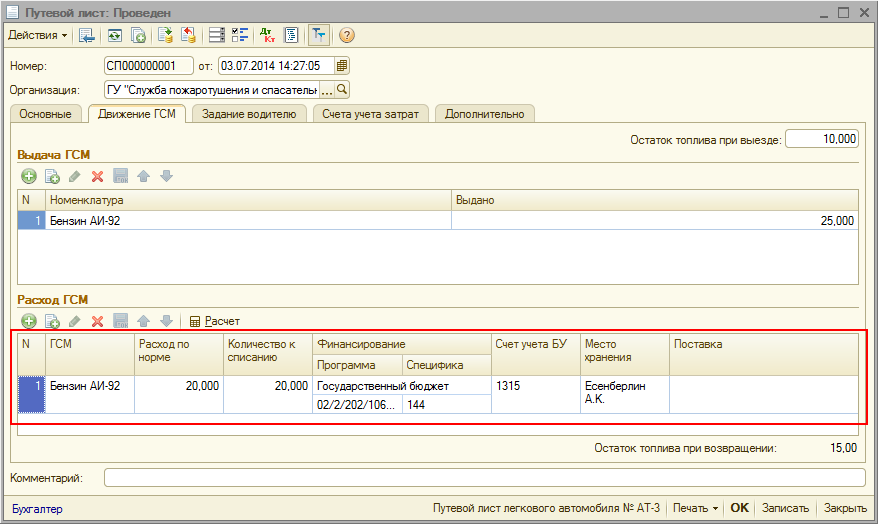Click the Дт/Кт posting results icon
This screenshot has width=878, height=524.
(x=267, y=35)
